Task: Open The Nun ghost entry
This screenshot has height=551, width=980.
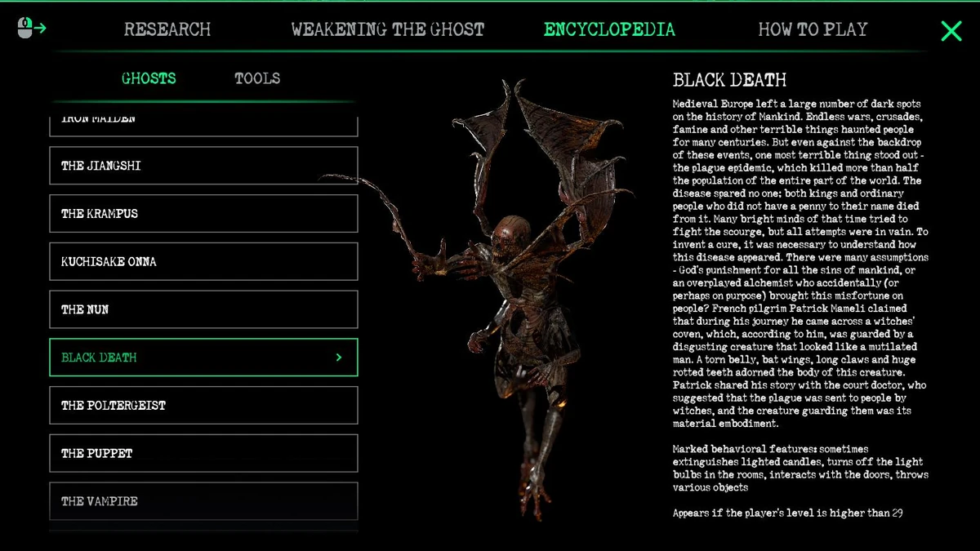Action: tap(203, 309)
